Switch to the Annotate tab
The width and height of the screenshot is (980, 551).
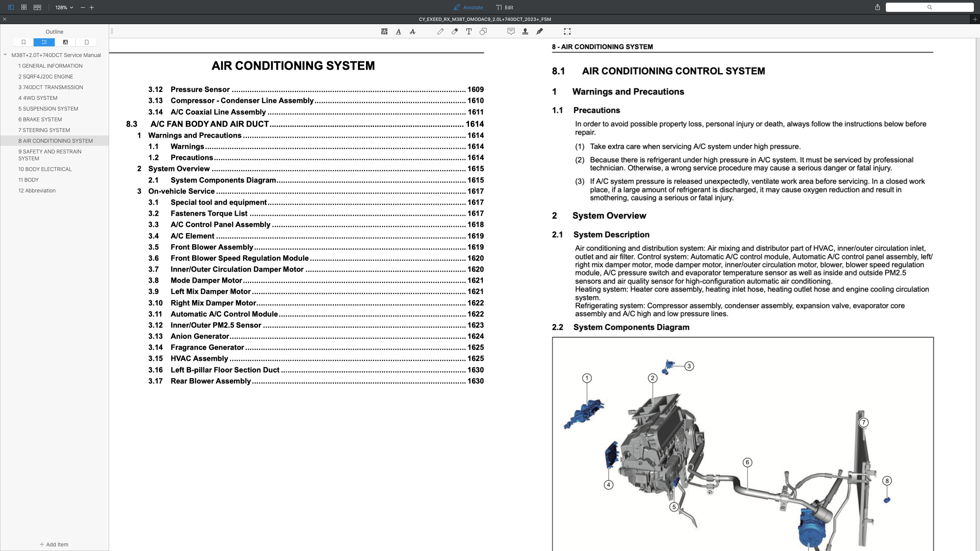click(x=468, y=7)
